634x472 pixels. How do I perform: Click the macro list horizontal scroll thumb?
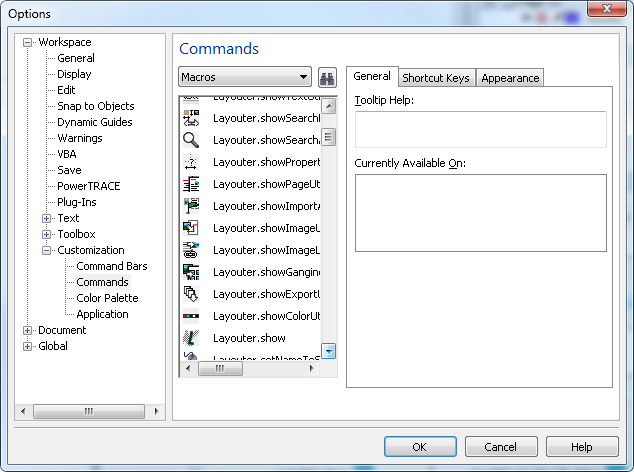pos(220,368)
